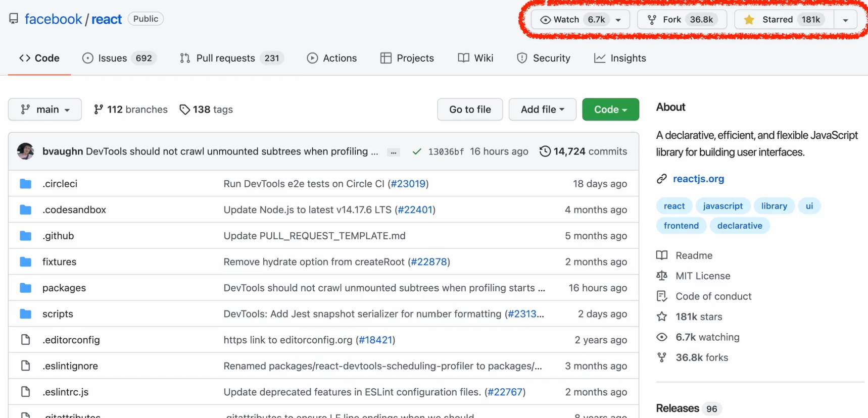This screenshot has width=868, height=418.
Task: Open pull request #22767 link
Action: coord(505,392)
